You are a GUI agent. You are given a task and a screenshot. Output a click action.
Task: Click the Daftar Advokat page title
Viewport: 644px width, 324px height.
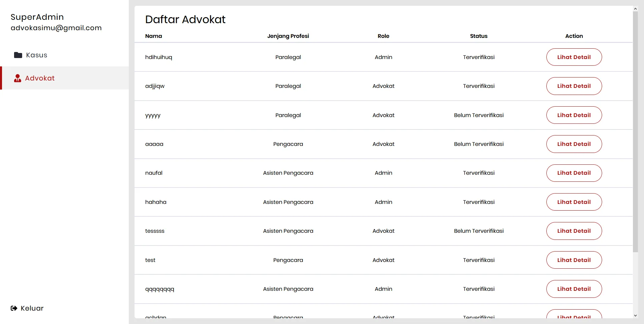pos(185,19)
